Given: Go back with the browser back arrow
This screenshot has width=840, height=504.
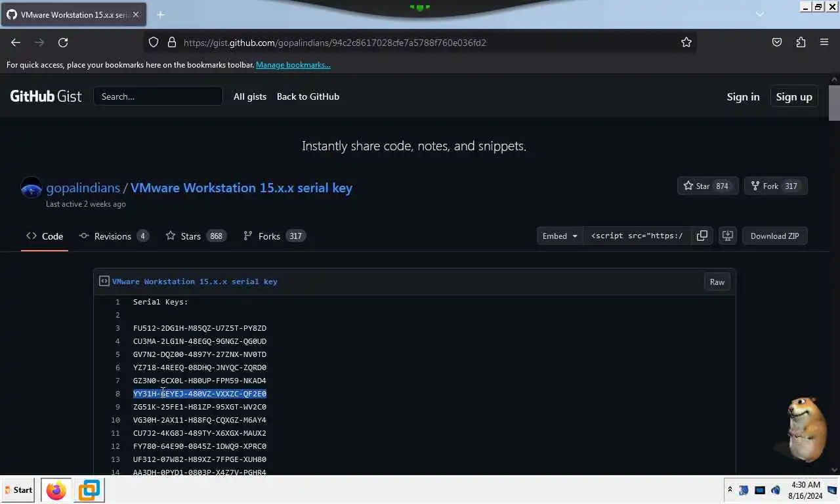Looking at the screenshot, I should (16, 42).
